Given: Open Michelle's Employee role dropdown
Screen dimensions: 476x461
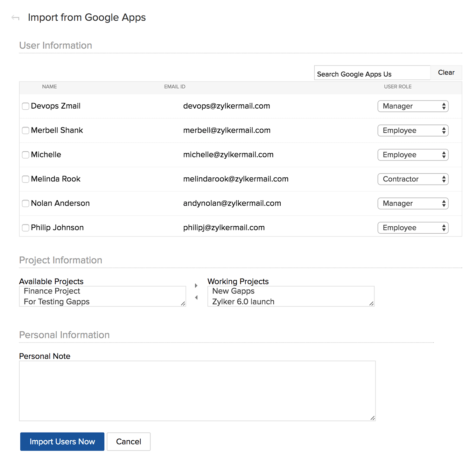Looking at the screenshot, I should [x=413, y=155].
